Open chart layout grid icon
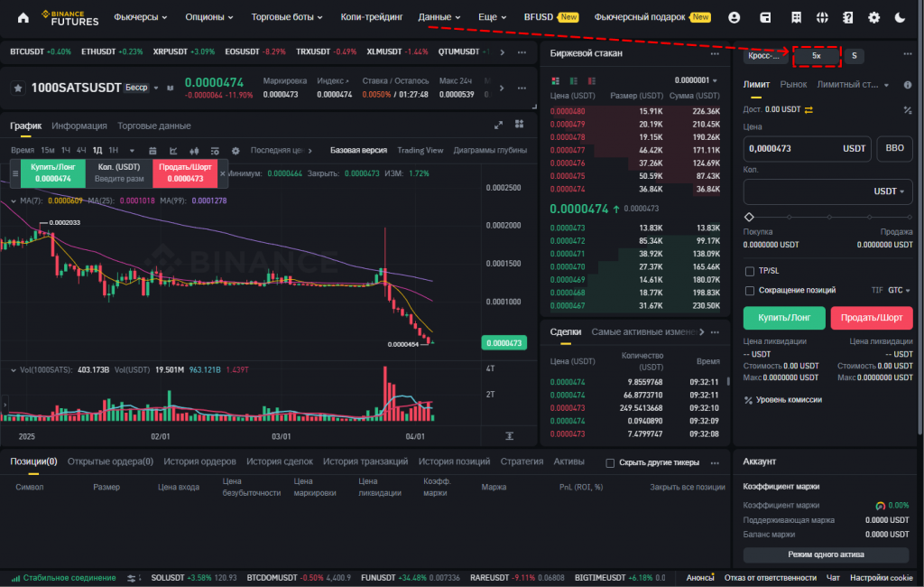 [x=519, y=124]
